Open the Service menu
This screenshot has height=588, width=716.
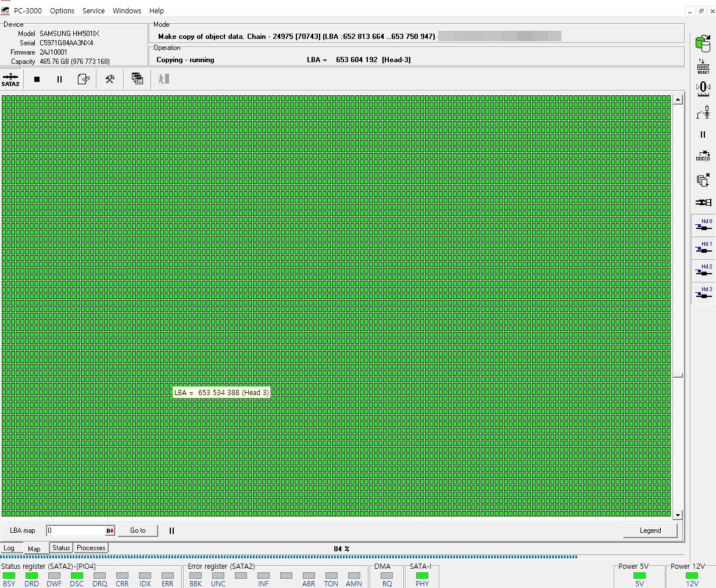point(94,10)
